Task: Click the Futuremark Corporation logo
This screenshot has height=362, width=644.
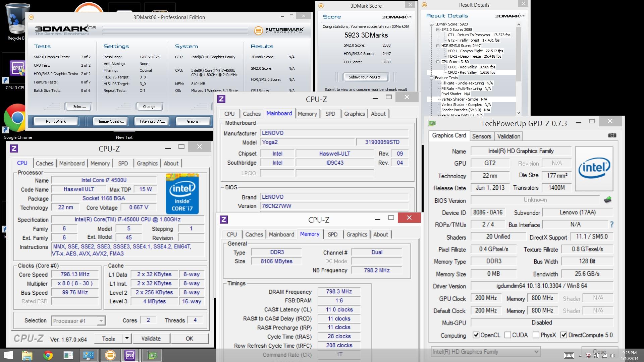Action: pos(279,31)
